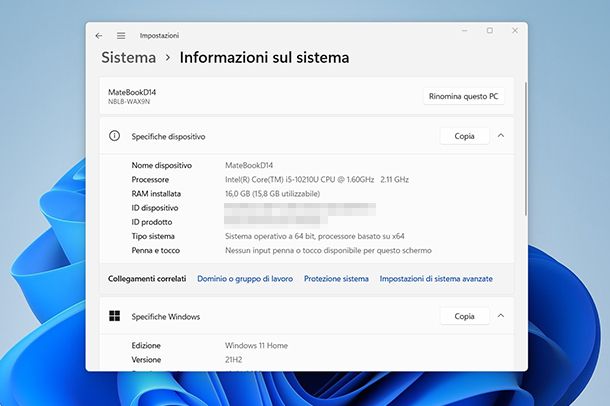The width and height of the screenshot is (610, 406).
Task: Click the blurred ID prodotto value
Action: click(275, 220)
